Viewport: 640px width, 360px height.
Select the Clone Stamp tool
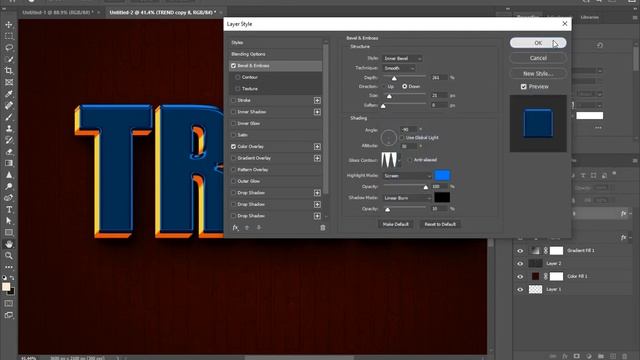(9, 129)
